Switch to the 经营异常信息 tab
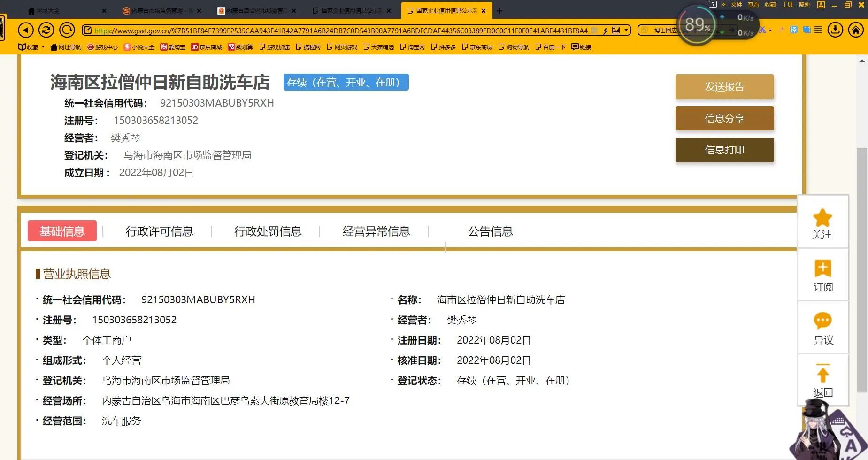The height and width of the screenshot is (460, 868). point(376,231)
